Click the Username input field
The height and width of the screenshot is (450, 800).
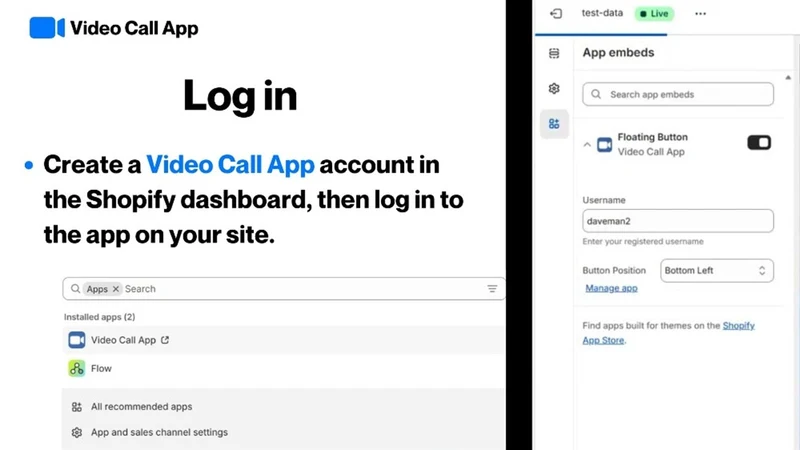[x=678, y=221]
